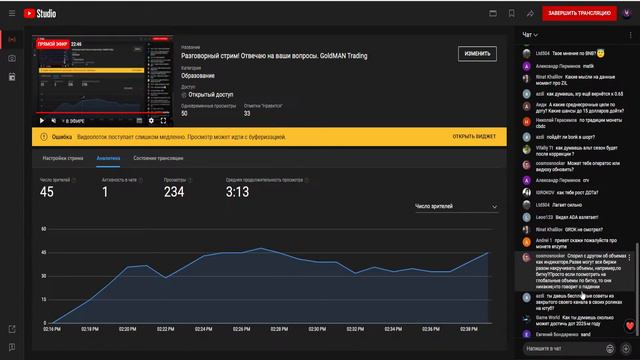Toggle fullscreen on the preview player
This screenshot has height=360, width=640.
coord(163,120)
